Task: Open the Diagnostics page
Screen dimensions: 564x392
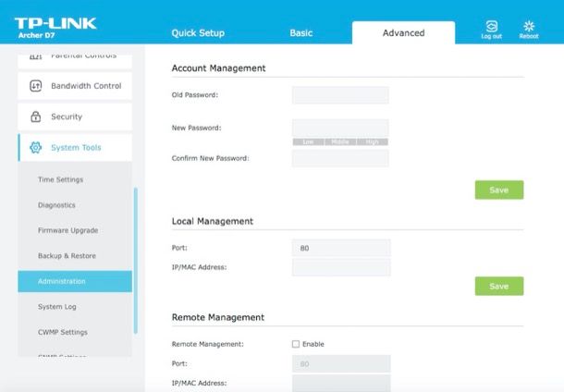Action: pyautogui.click(x=56, y=205)
